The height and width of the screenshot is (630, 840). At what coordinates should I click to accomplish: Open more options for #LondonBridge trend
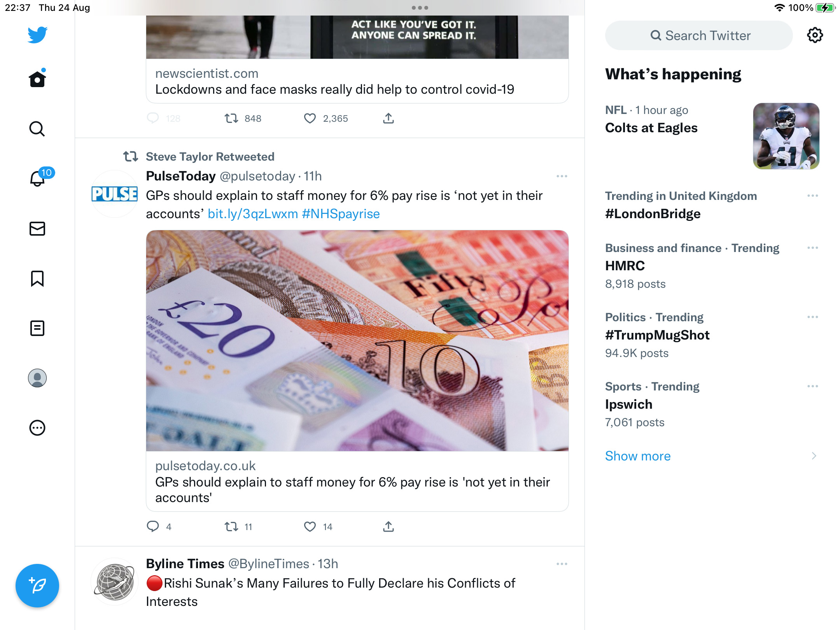[x=813, y=196]
